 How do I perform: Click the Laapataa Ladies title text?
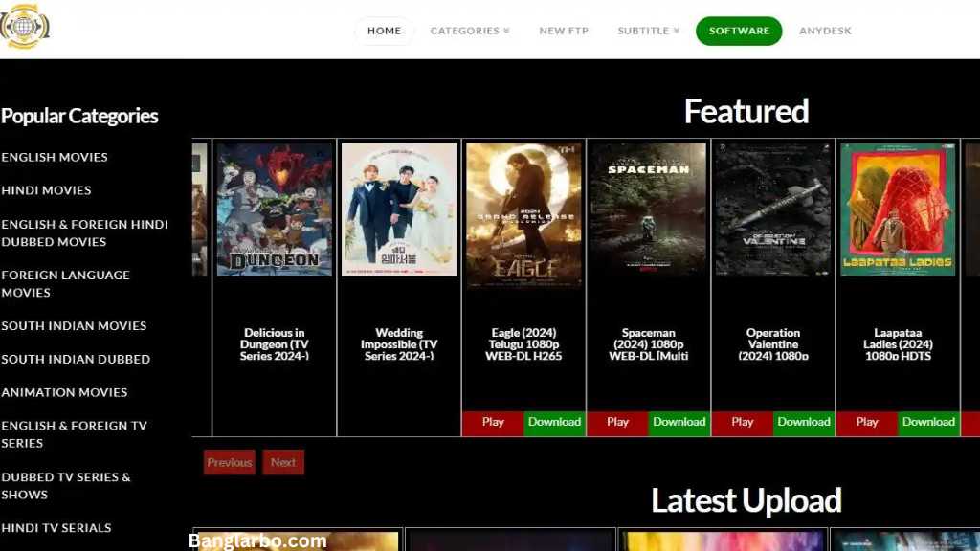click(898, 344)
